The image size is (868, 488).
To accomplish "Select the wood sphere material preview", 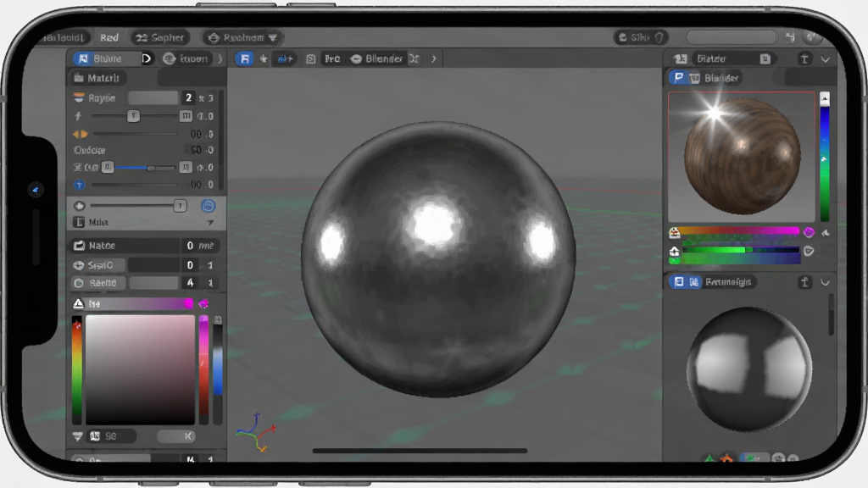I will pyautogui.click(x=742, y=157).
